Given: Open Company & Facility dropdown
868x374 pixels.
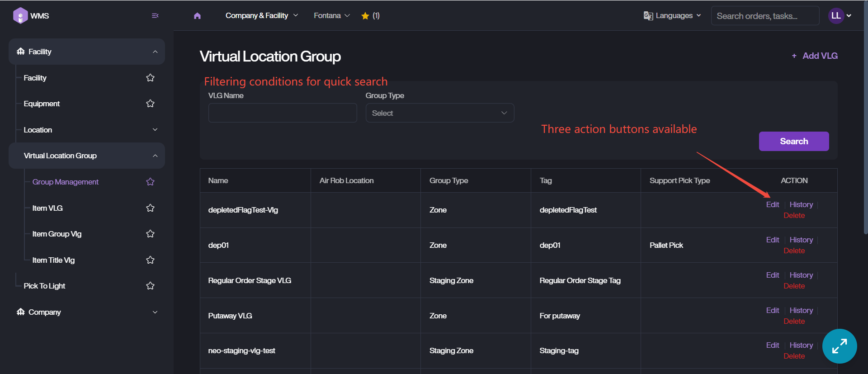Looking at the screenshot, I should click(262, 16).
